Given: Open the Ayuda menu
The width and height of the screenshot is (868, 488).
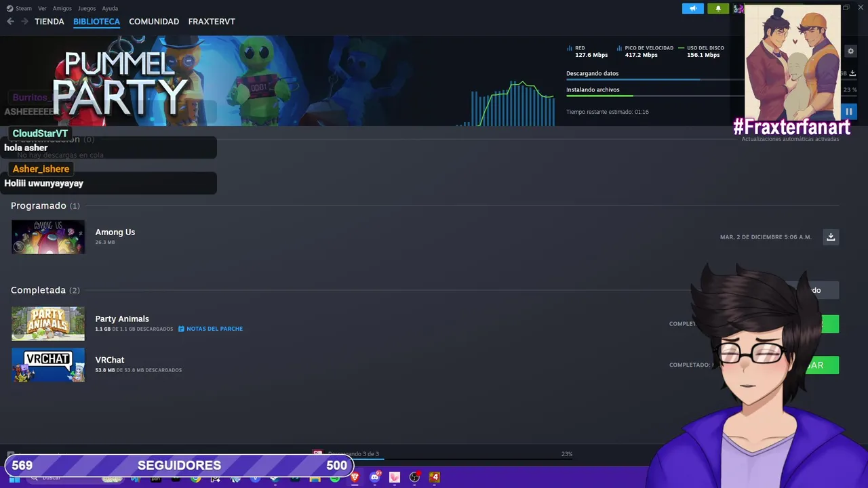Looking at the screenshot, I should pos(110,8).
